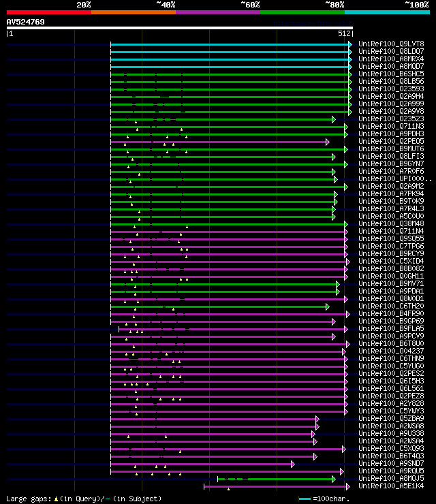The height and width of the screenshot is (504, 436).
Task: Open the UniRef100_A7R4L3 hit
Action: [x=391, y=209]
